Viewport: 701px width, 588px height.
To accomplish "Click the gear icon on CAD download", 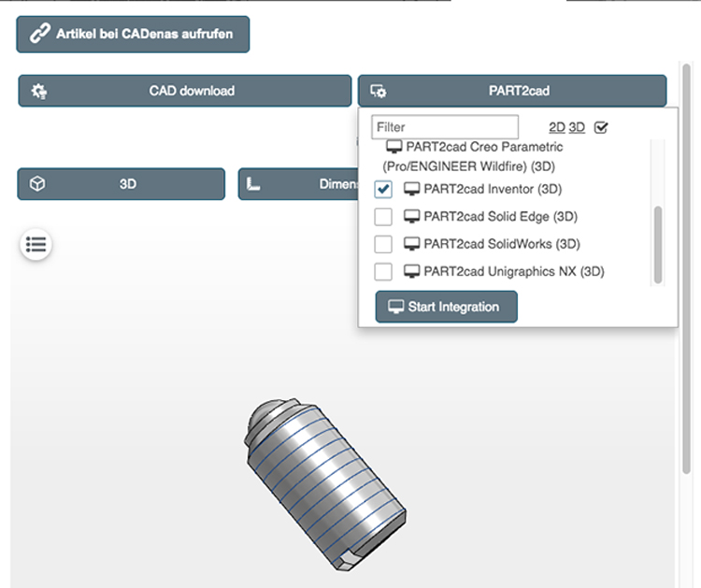I will pos(39,91).
